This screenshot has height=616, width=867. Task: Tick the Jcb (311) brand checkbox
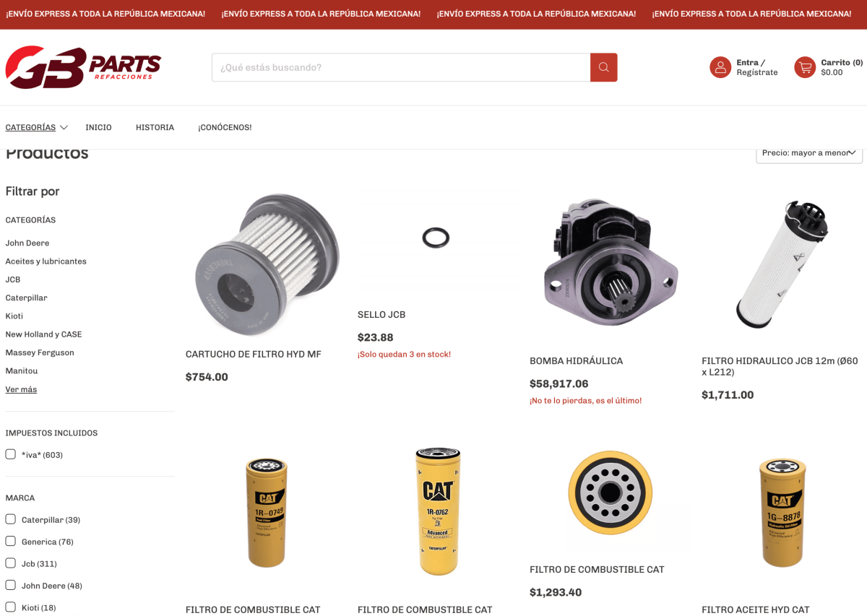coord(10,563)
